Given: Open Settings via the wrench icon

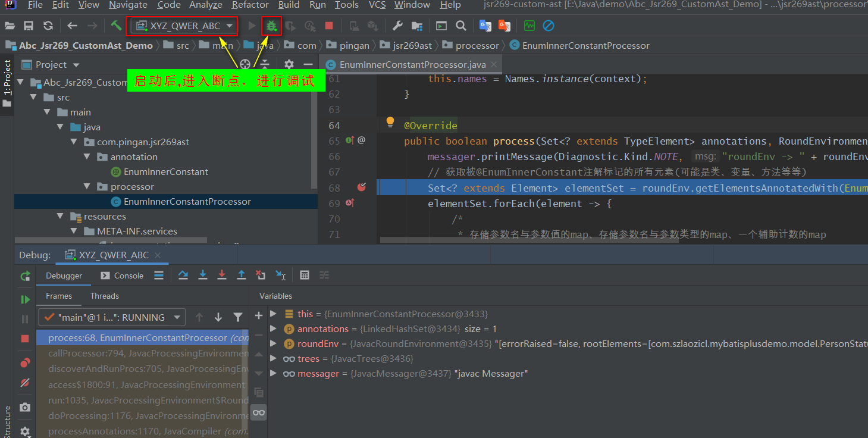Looking at the screenshot, I should coord(397,26).
